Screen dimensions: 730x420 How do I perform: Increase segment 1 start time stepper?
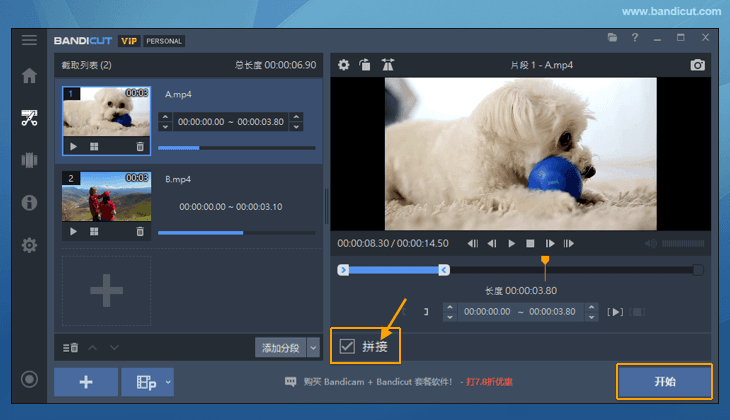tap(165, 117)
